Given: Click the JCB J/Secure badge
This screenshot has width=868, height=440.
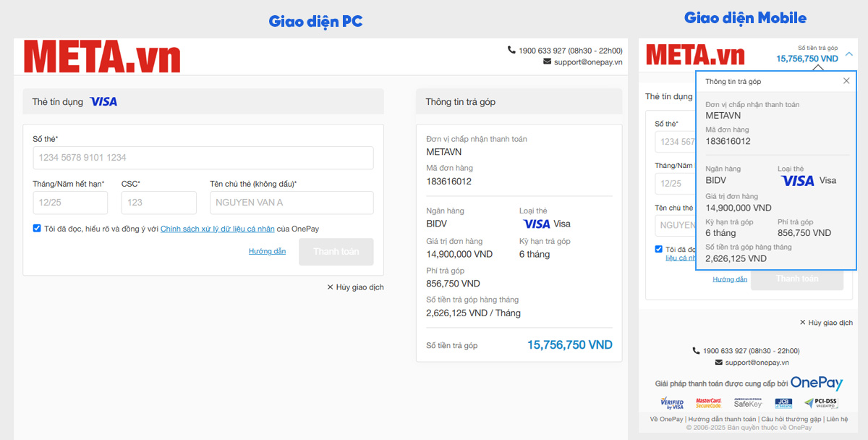Looking at the screenshot, I should pos(783,403).
